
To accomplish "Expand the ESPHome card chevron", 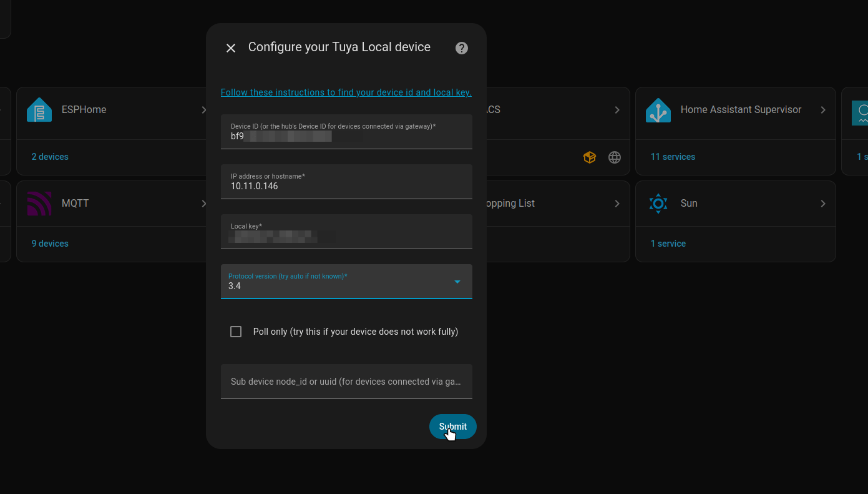I will [x=203, y=110].
